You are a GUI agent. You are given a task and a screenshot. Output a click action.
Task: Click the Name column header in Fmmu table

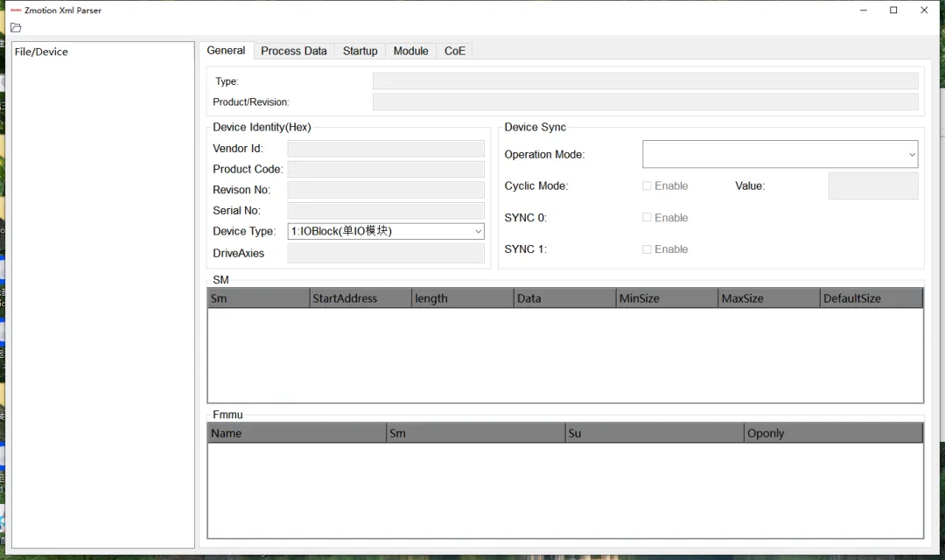pos(297,433)
